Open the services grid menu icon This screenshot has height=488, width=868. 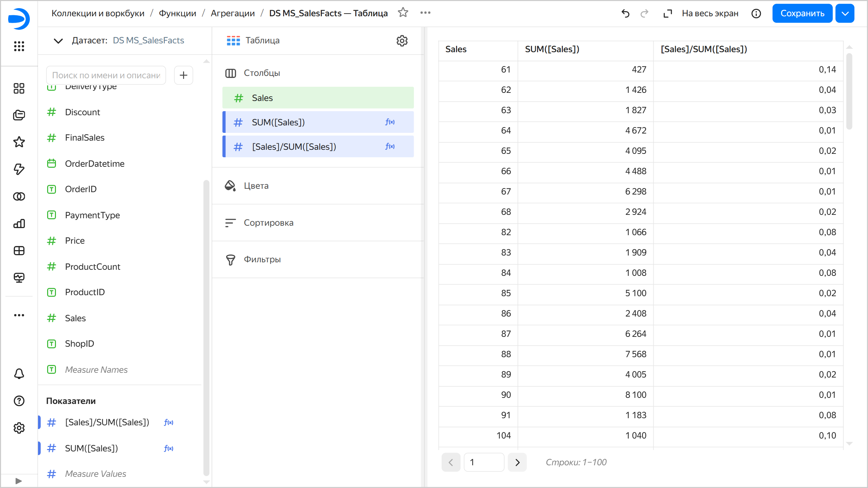tap(19, 46)
